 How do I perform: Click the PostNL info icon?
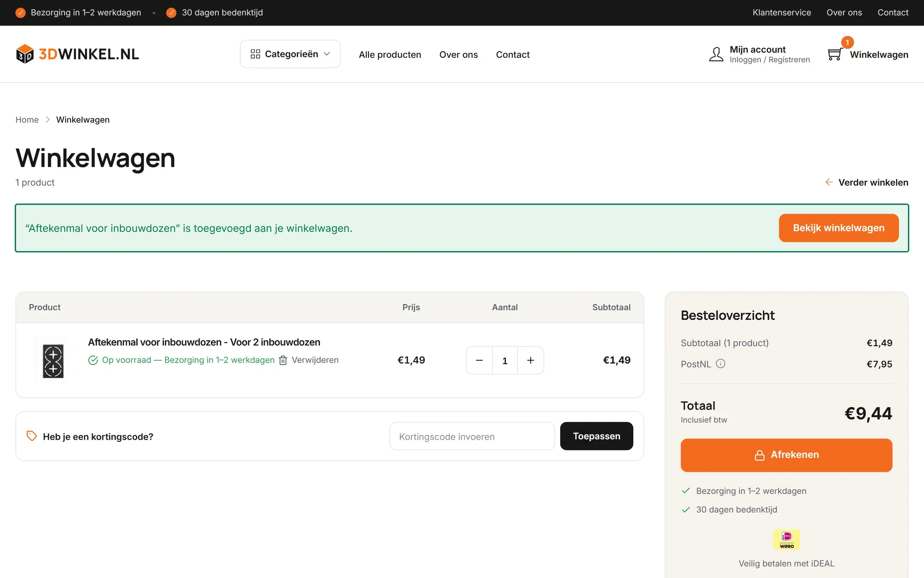720,363
